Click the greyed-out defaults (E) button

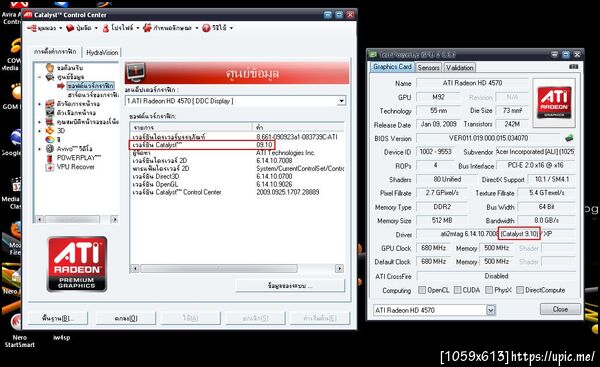tap(320, 318)
